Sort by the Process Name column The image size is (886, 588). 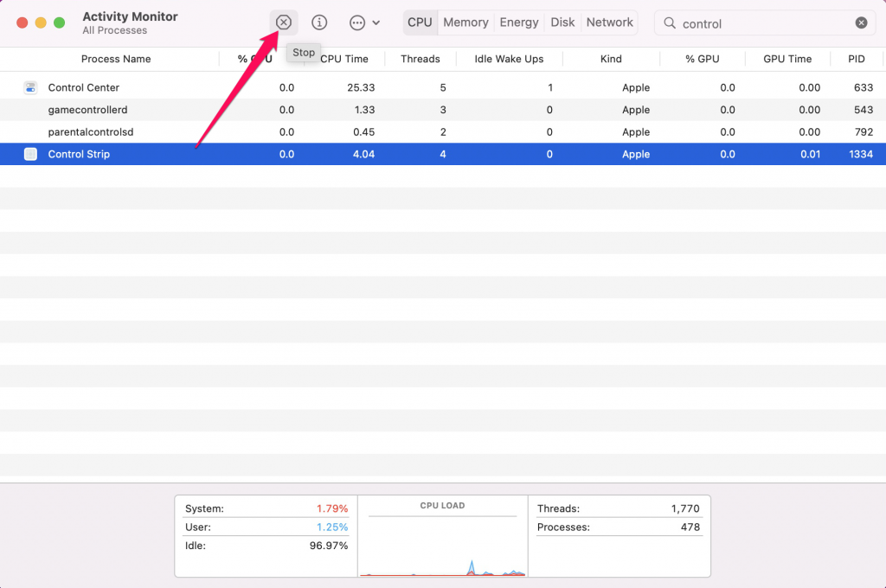pyautogui.click(x=116, y=59)
